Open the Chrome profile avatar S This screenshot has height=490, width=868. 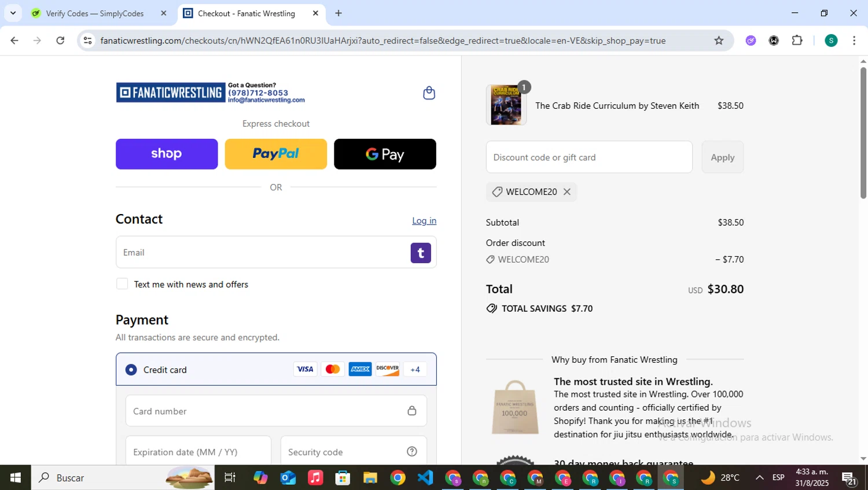click(831, 40)
